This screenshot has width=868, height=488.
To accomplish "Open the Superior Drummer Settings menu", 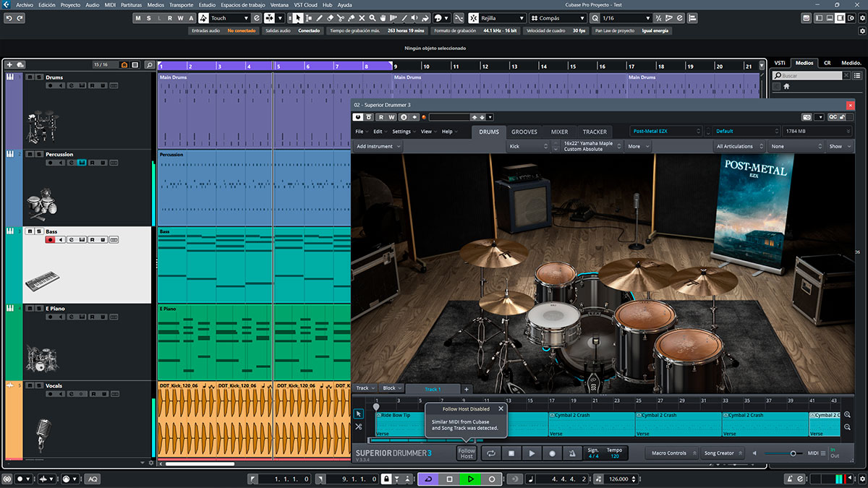I will (404, 132).
